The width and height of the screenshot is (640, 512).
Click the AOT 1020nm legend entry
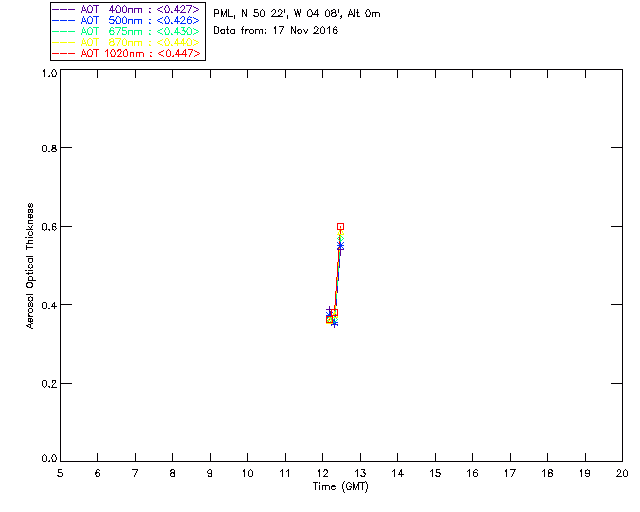coord(126,53)
